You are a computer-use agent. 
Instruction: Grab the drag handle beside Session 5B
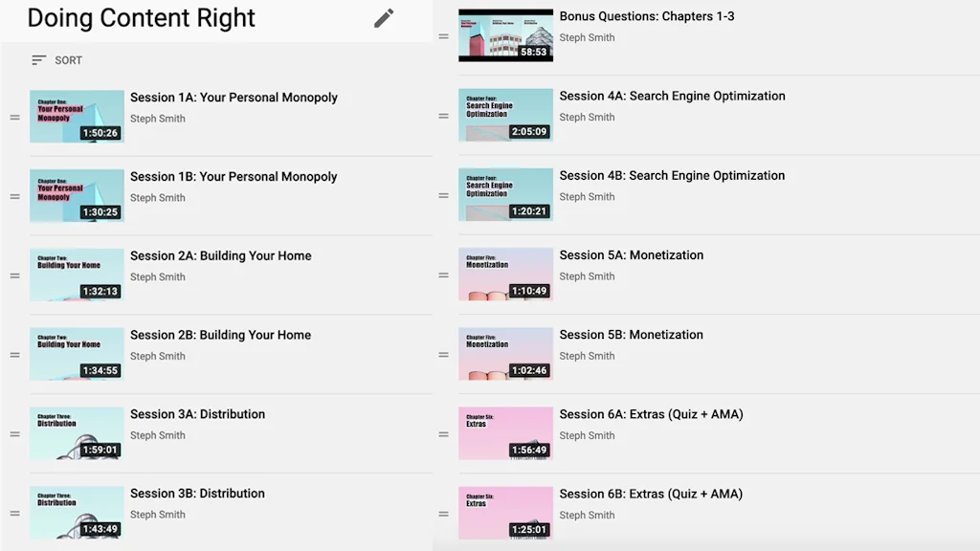pos(443,354)
